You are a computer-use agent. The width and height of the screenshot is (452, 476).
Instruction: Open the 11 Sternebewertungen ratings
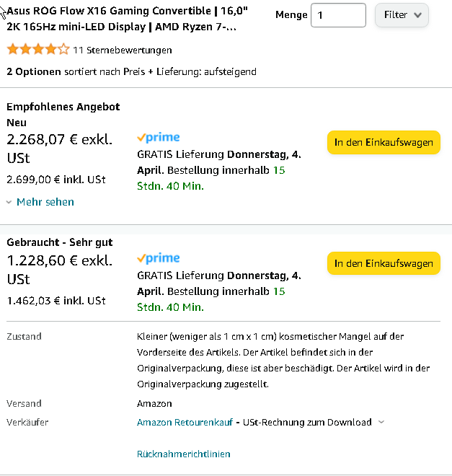(x=123, y=50)
